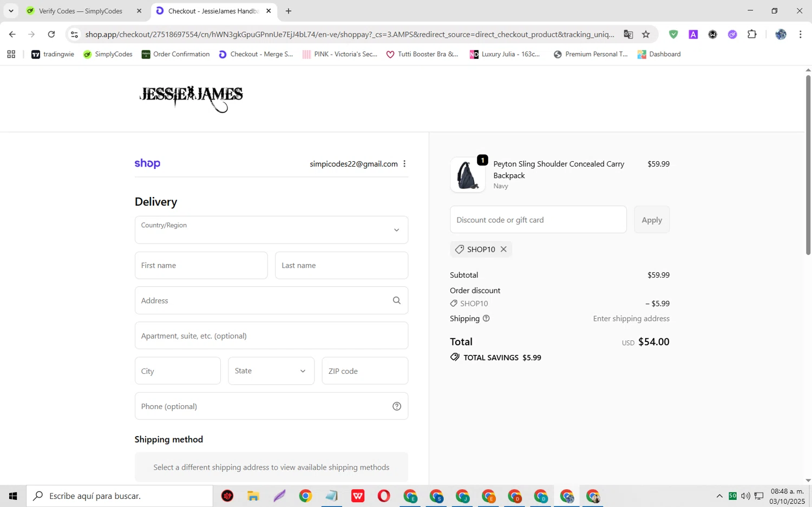Open the bookmarks apps grid icon

point(11,54)
